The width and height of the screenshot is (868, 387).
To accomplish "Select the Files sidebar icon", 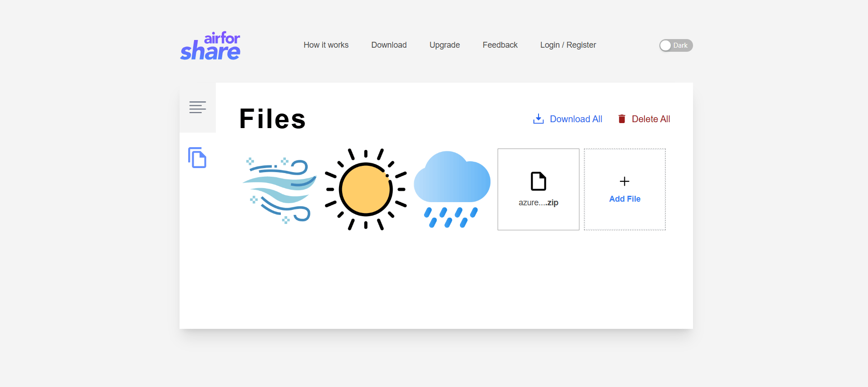I will coord(197,158).
